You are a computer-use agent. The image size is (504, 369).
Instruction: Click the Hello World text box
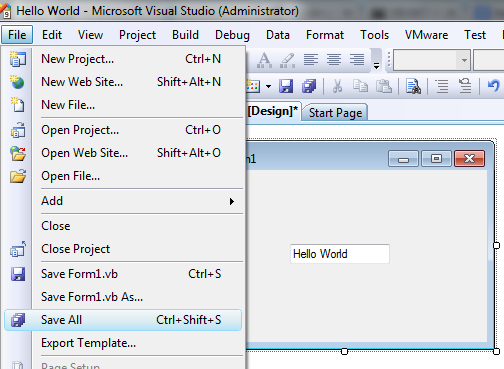340,254
